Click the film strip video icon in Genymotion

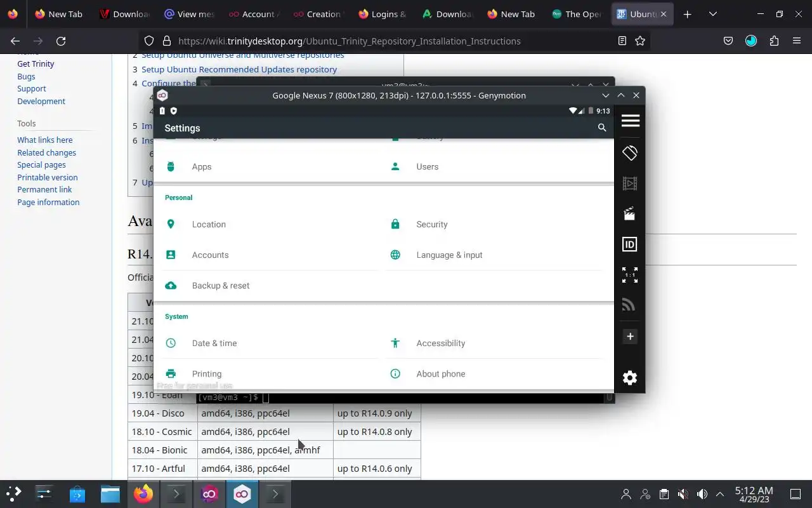tap(630, 184)
